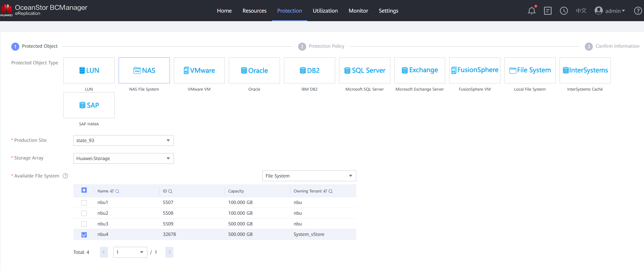The height and width of the screenshot is (271, 644).
Task: Expand the Production Site dropdown
Action: [x=123, y=140]
